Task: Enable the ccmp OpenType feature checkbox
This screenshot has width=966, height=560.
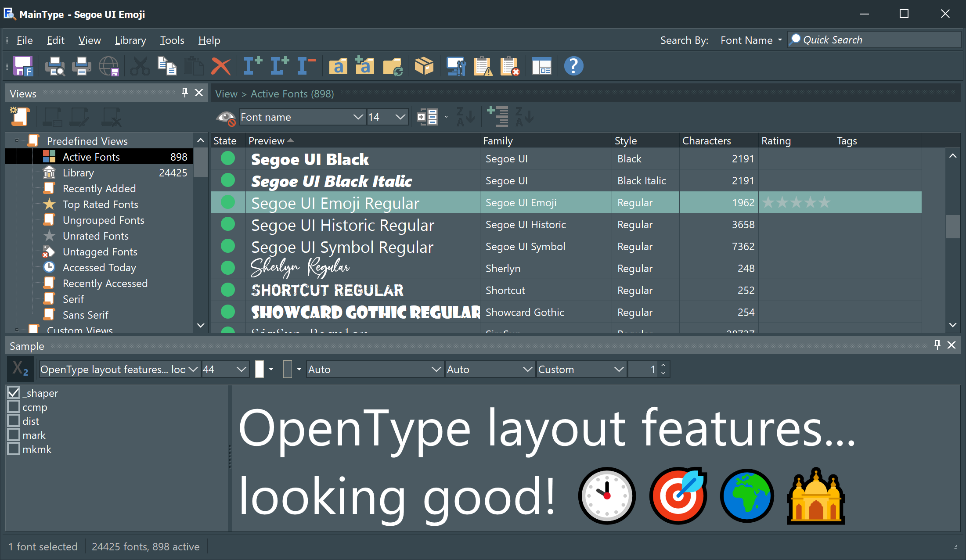Action: pos(13,407)
